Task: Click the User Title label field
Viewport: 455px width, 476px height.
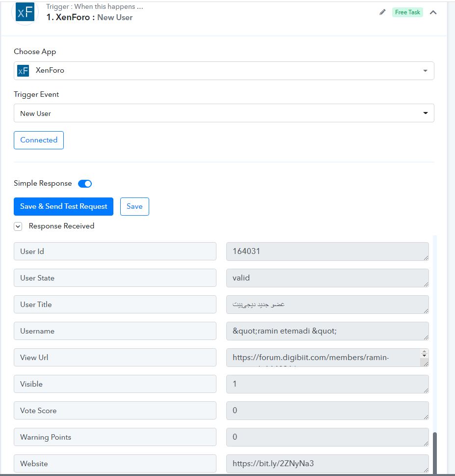Action: coord(115,305)
